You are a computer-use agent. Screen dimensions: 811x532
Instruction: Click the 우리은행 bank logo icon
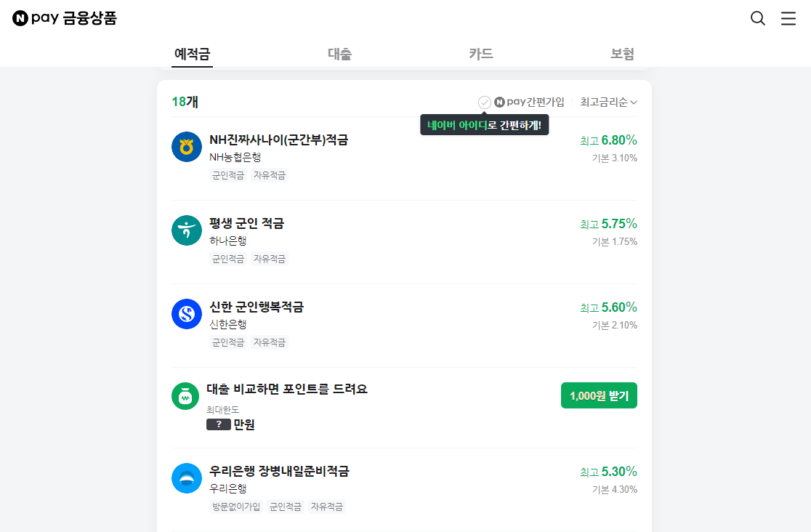[187, 478]
